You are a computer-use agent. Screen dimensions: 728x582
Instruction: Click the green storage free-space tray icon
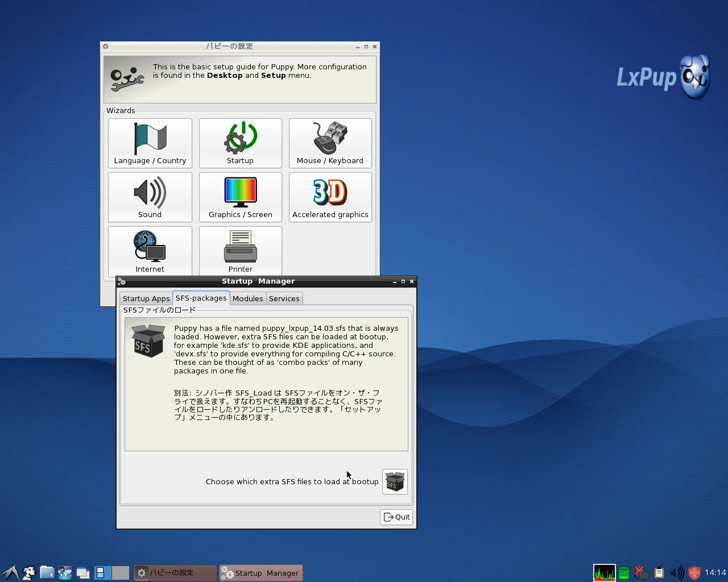pyautogui.click(x=624, y=573)
